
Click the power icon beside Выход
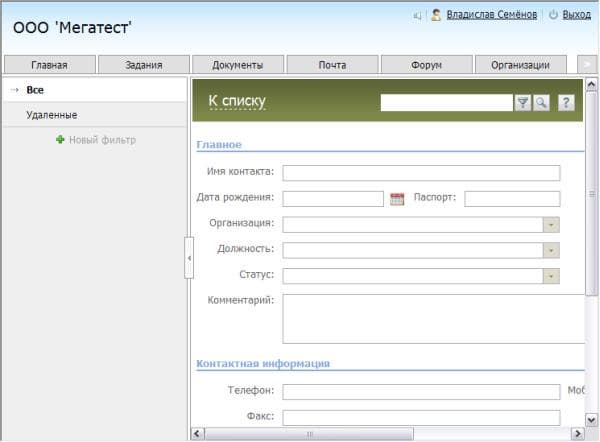[x=553, y=15]
